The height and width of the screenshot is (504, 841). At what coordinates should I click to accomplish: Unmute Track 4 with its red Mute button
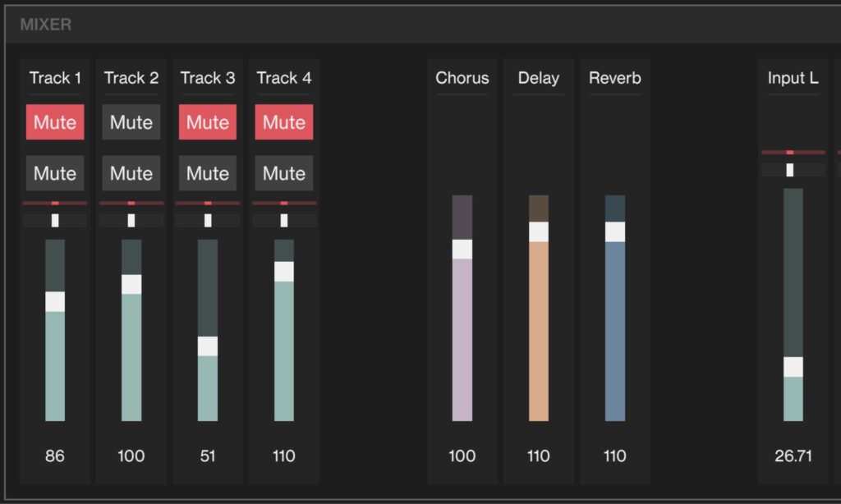coord(283,122)
